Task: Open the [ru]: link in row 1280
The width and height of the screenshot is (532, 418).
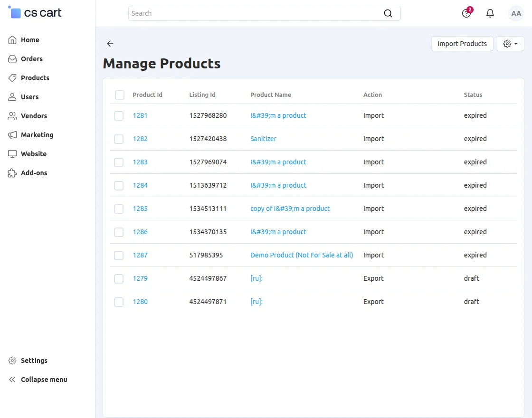Action: point(256,302)
